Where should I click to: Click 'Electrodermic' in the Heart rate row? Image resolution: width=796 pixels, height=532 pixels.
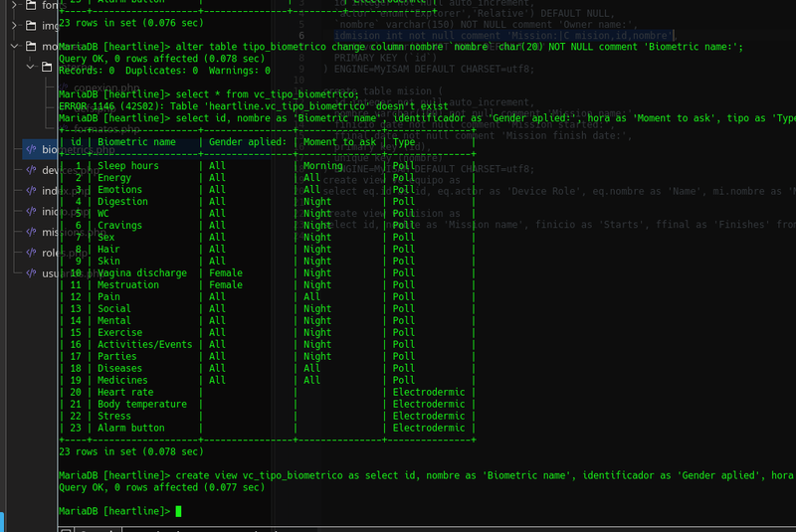pos(429,392)
